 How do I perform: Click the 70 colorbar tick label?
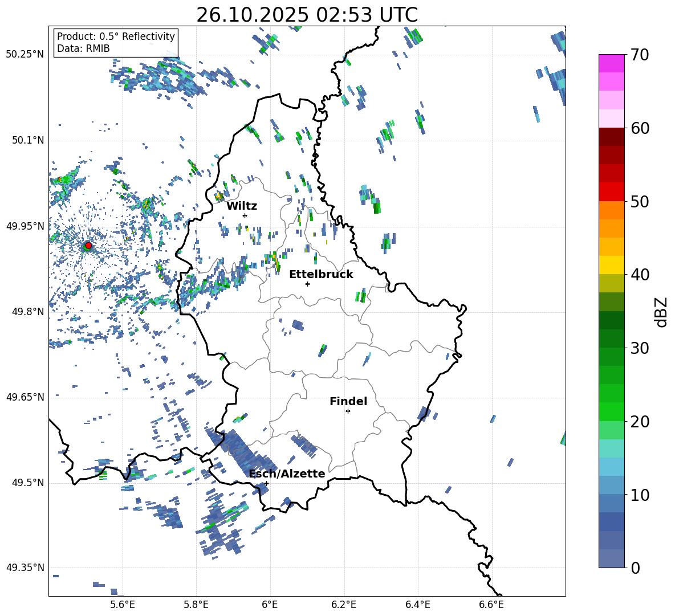(x=640, y=55)
